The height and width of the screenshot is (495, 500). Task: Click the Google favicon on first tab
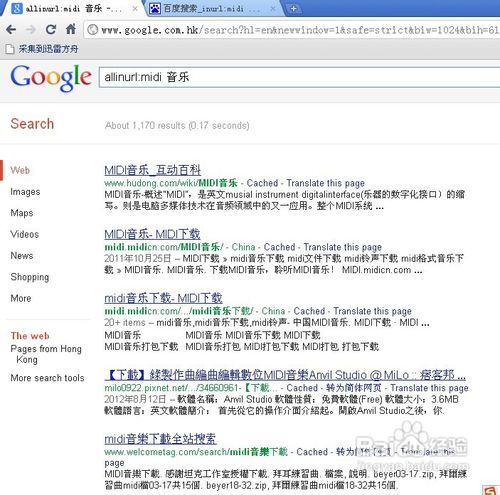coord(17,8)
